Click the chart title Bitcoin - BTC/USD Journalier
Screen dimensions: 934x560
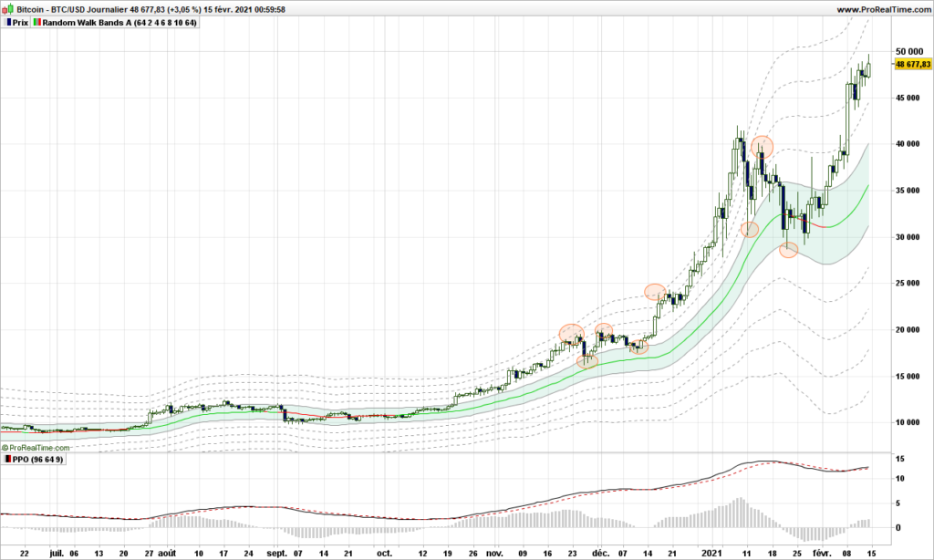72,9
